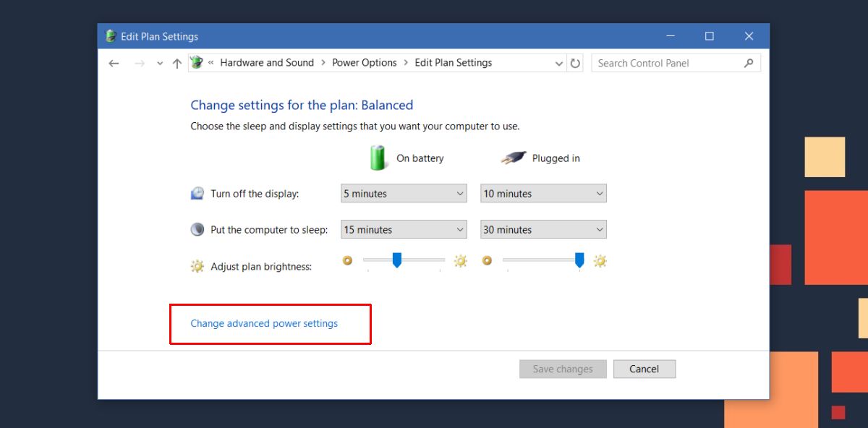Open the On battery display timeout dropdown

[x=404, y=193]
